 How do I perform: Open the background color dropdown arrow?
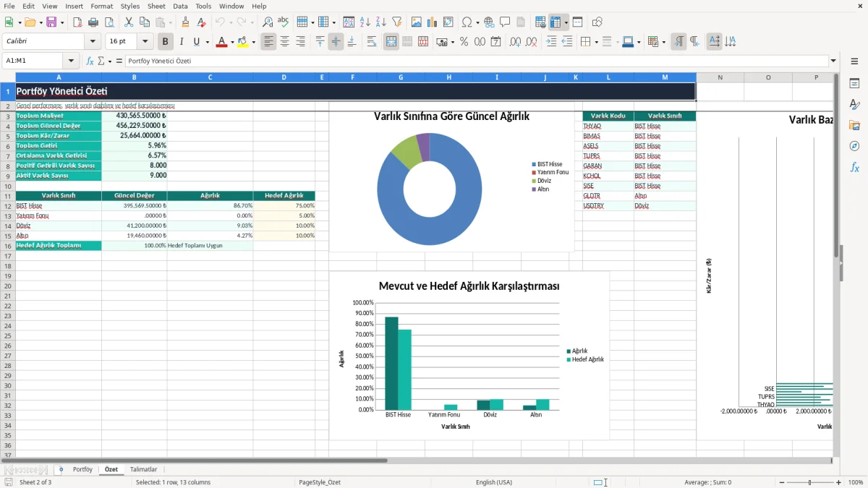point(253,42)
